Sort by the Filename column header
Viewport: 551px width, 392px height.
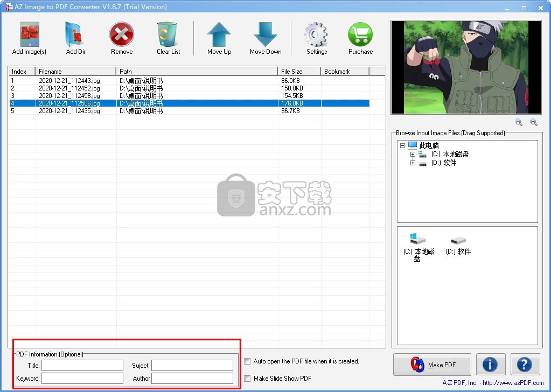pyautogui.click(x=75, y=71)
